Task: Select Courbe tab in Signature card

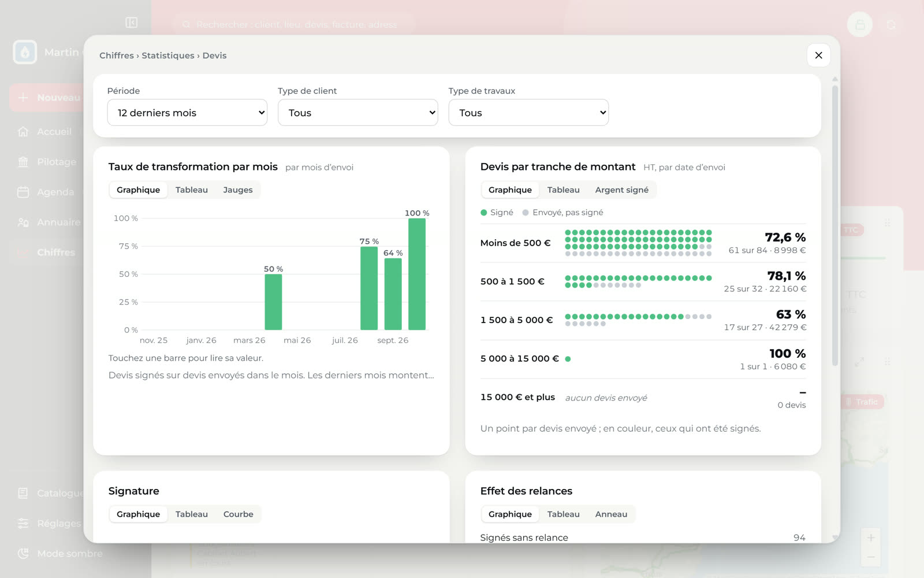Action: pyautogui.click(x=239, y=514)
